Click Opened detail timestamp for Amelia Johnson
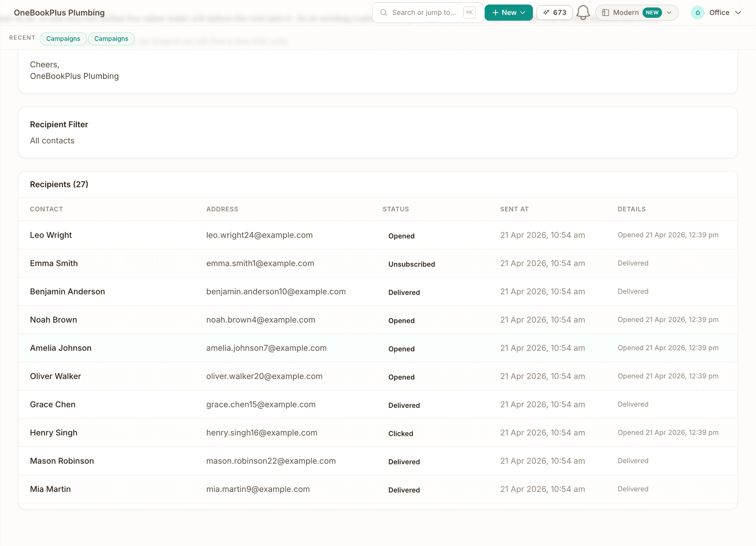 [668, 348]
